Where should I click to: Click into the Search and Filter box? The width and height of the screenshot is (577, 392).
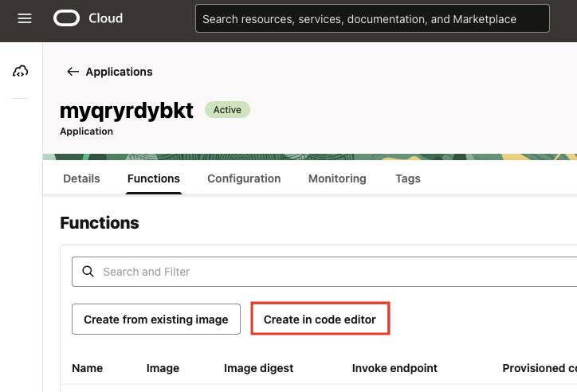324,272
